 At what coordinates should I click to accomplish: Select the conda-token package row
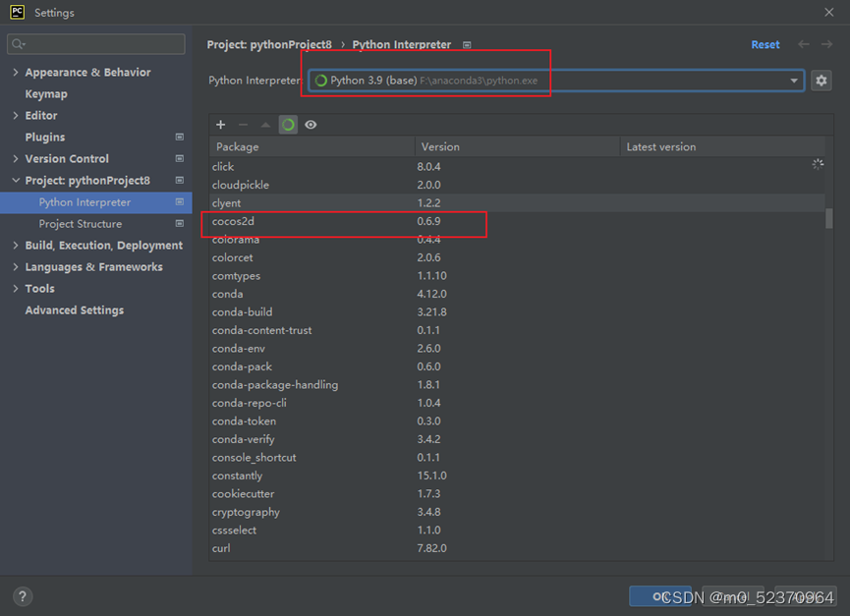pyautogui.click(x=517, y=420)
